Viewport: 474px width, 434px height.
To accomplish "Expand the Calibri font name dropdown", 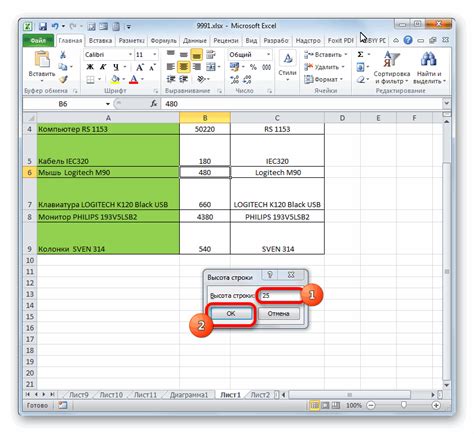I will 130,54.
